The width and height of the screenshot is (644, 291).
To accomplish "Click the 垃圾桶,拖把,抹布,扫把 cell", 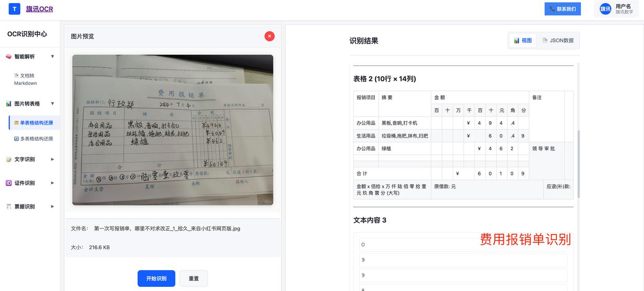I will point(404,136).
